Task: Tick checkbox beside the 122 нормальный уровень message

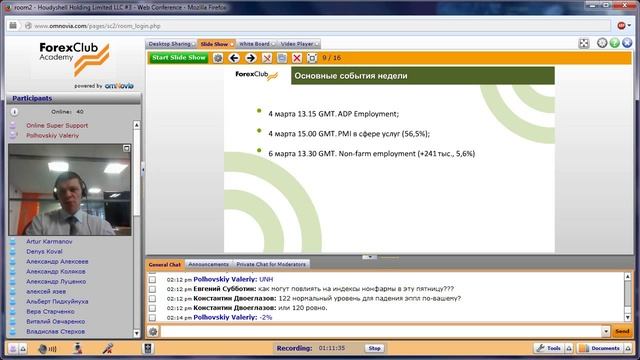Action: click(x=152, y=299)
